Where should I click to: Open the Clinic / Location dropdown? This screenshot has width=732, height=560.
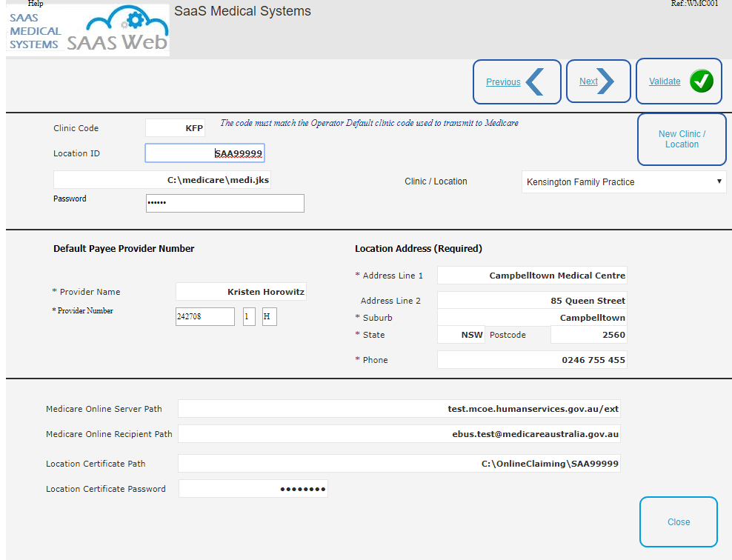(x=624, y=182)
